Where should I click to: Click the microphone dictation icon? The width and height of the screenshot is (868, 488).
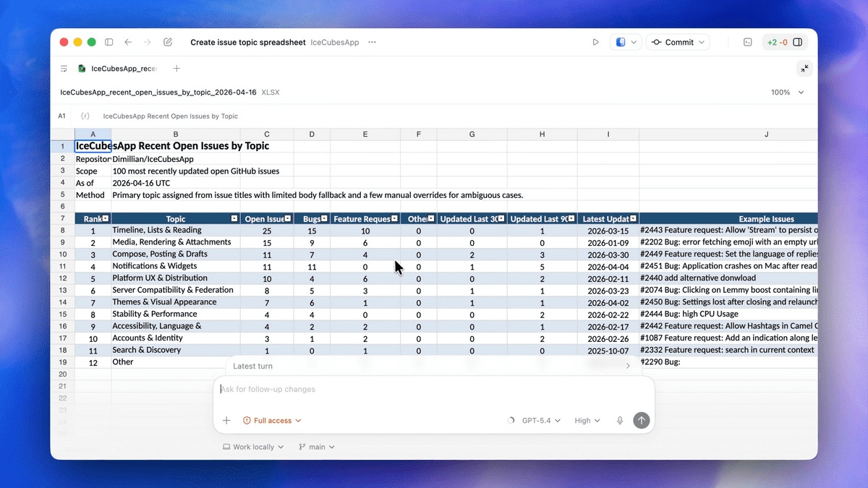(x=620, y=421)
